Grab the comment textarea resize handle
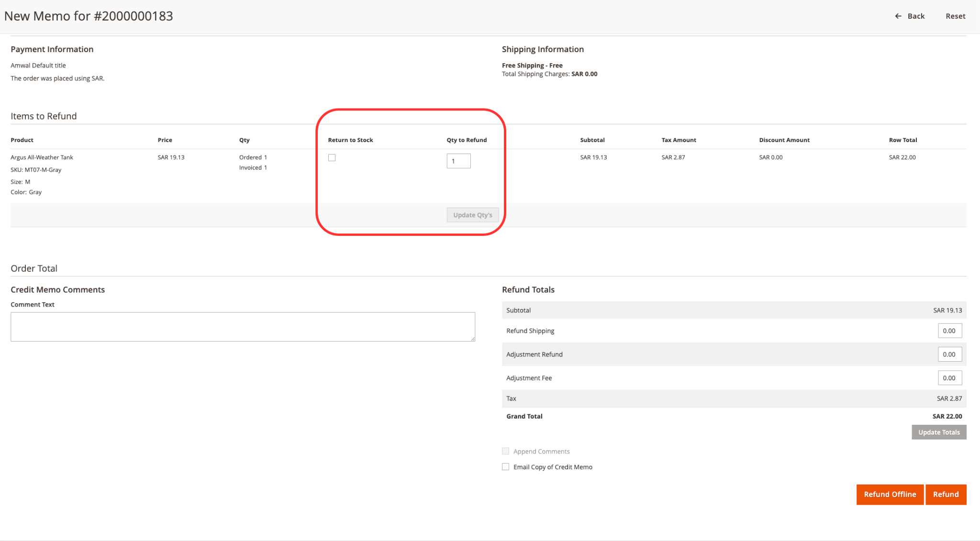Screen dimensions: 980x541 tap(473, 339)
